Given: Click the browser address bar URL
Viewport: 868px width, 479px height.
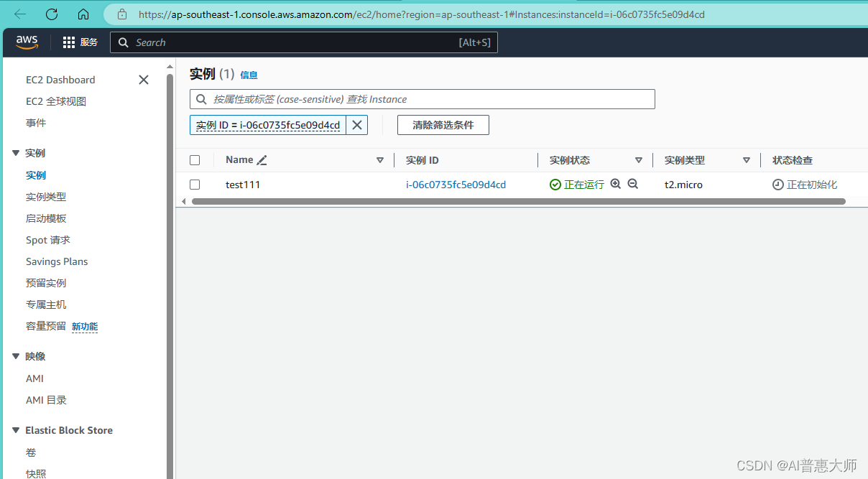Looking at the screenshot, I should pos(422,14).
